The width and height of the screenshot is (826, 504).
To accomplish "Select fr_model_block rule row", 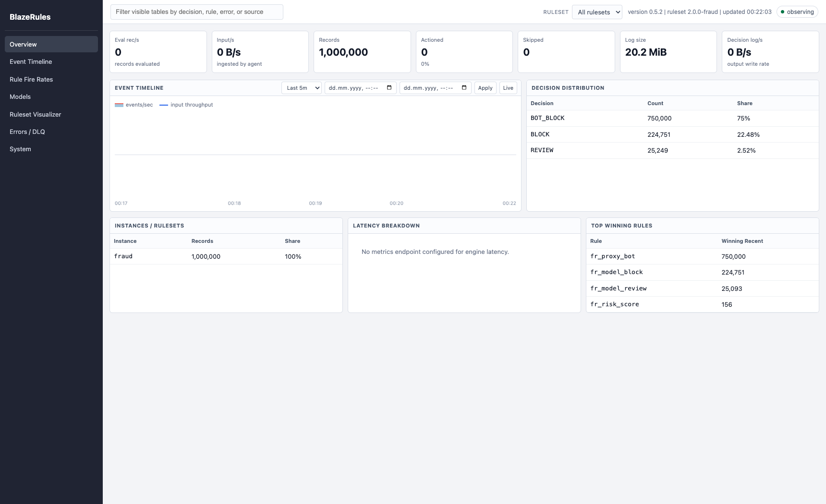I will click(x=703, y=272).
